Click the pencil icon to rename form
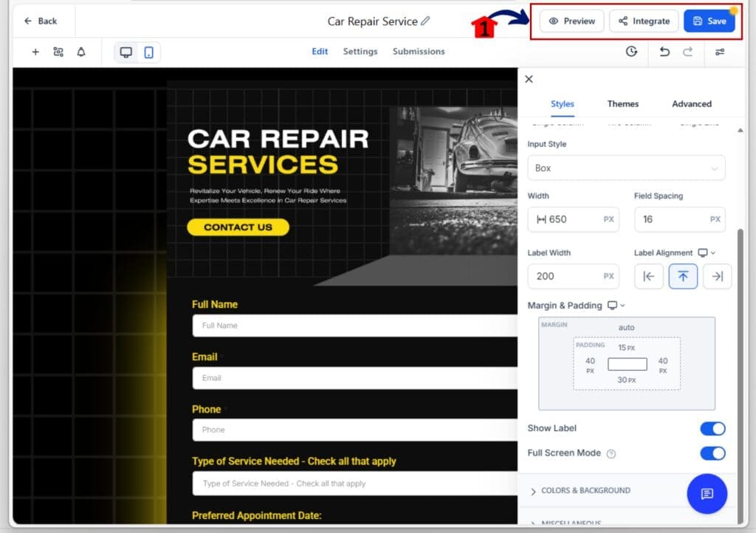The width and height of the screenshot is (756, 533). point(425,21)
